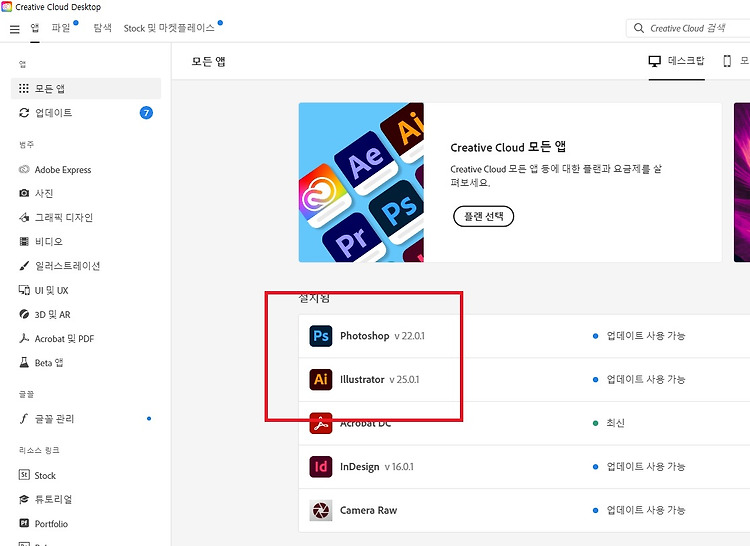Click 업데이트 사용 가능 for InDesign

coord(645,466)
